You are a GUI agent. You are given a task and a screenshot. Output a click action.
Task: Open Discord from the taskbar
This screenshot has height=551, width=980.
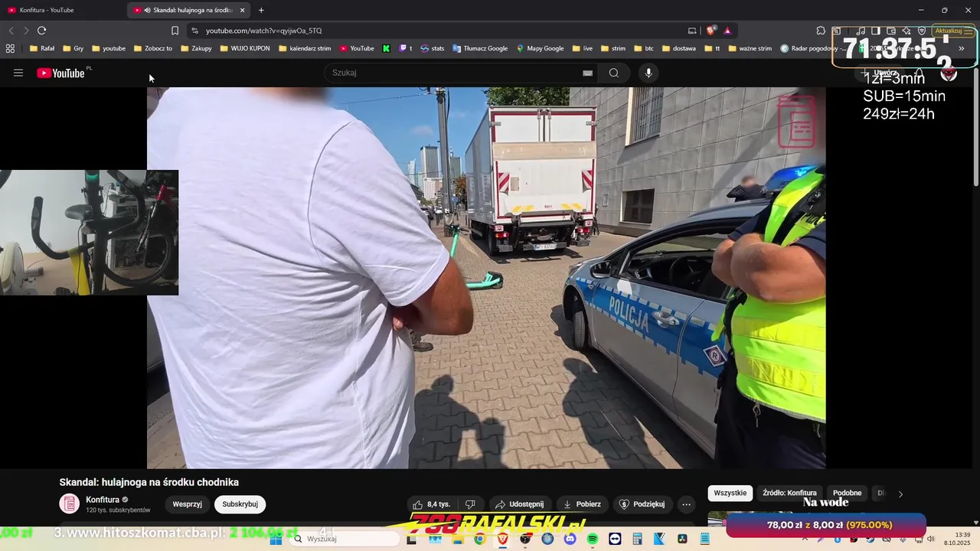(x=570, y=539)
